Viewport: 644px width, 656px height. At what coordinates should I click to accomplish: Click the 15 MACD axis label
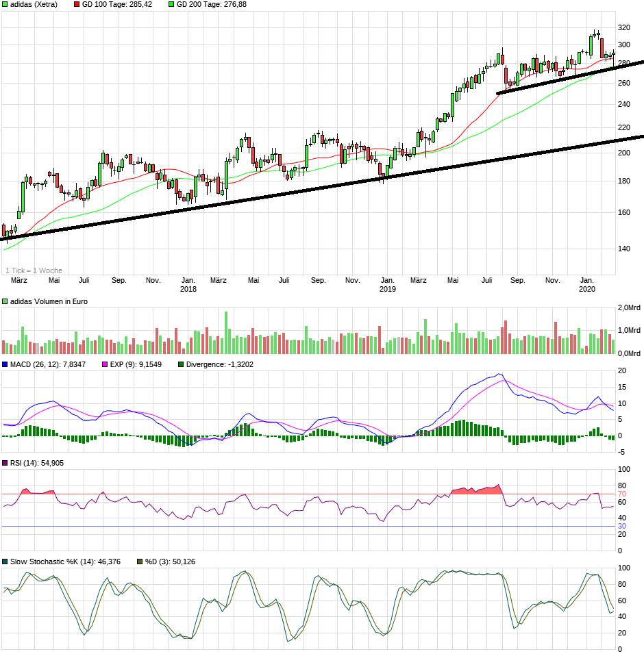pyautogui.click(x=622, y=388)
